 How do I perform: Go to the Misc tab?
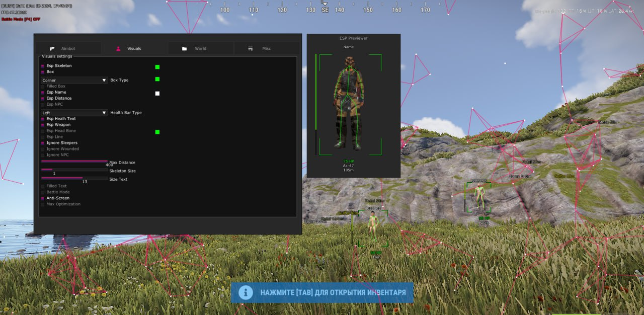[x=267, y=49]
